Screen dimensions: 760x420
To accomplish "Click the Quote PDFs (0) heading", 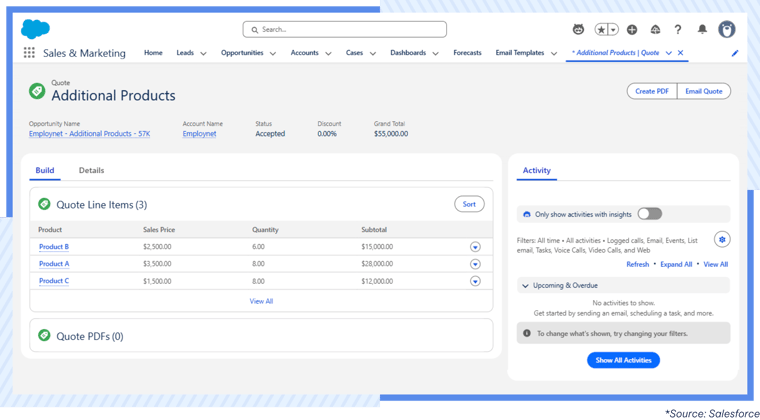I will pos(90,336).
